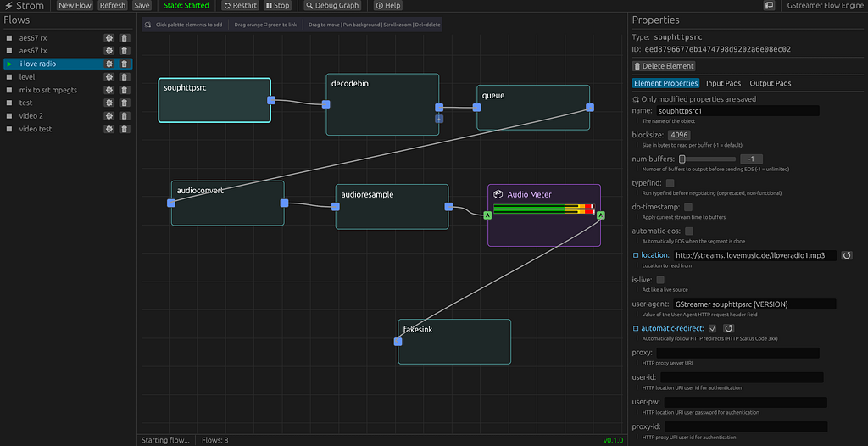Toggle the is-live checkbox
Viewport: 868px width, 446px height.
[x=660, y=280]
